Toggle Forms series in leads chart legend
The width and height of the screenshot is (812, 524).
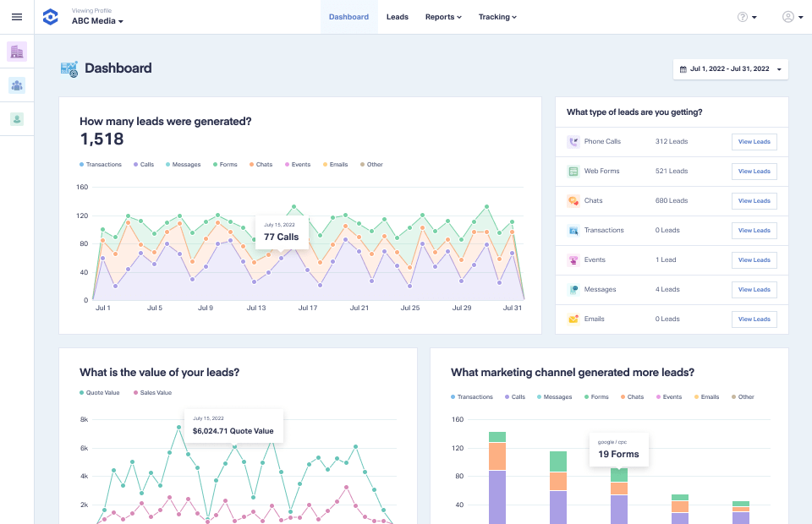click(x=225, y=165)
